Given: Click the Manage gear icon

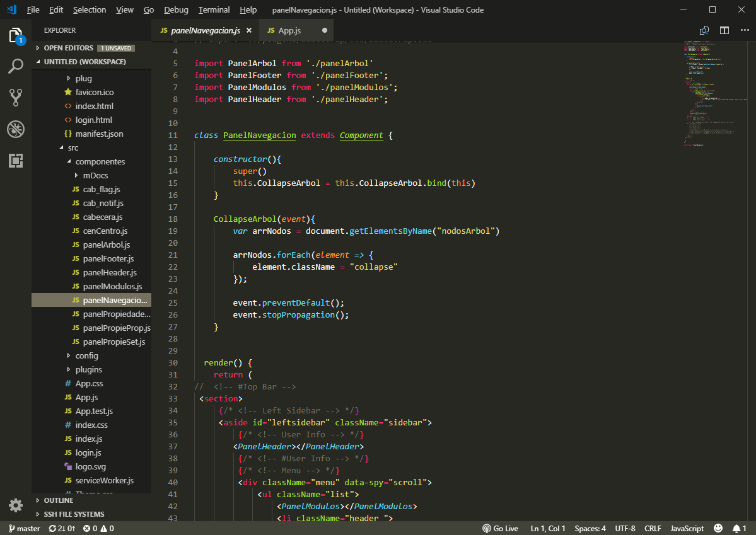Looking at the screenshot, I should [16, 505].
